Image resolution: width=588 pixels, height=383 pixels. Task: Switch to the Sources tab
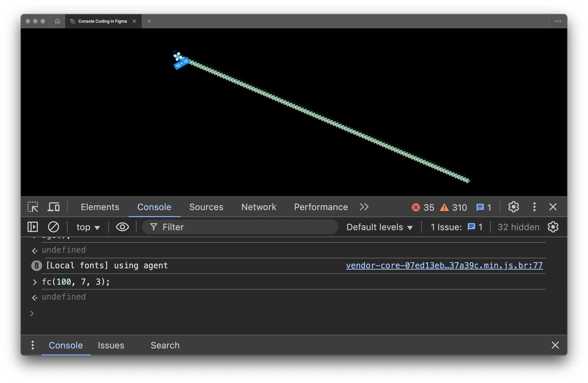206,207
